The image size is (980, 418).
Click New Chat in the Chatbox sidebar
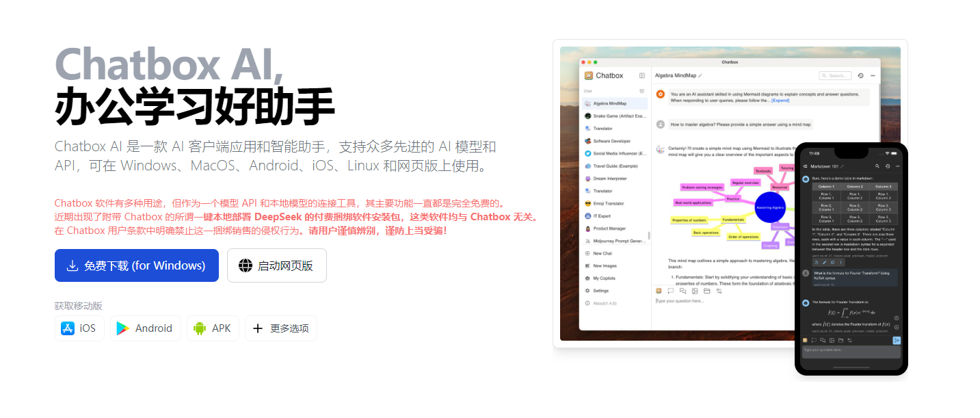click(x=615, y=253)
